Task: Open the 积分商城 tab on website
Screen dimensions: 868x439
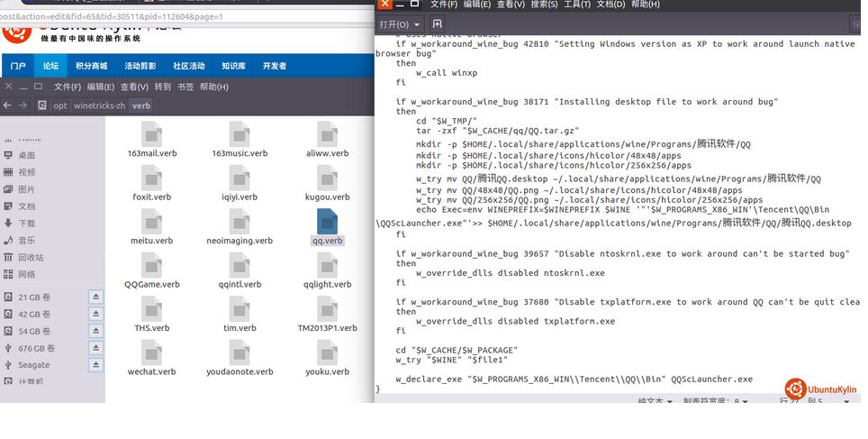Action: coord(91,66)
